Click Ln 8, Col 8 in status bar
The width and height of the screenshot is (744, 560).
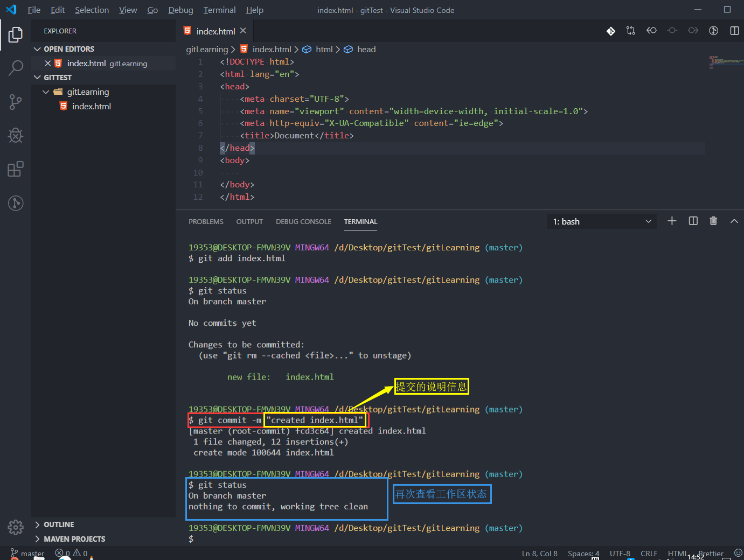click(x=539, y=554)
